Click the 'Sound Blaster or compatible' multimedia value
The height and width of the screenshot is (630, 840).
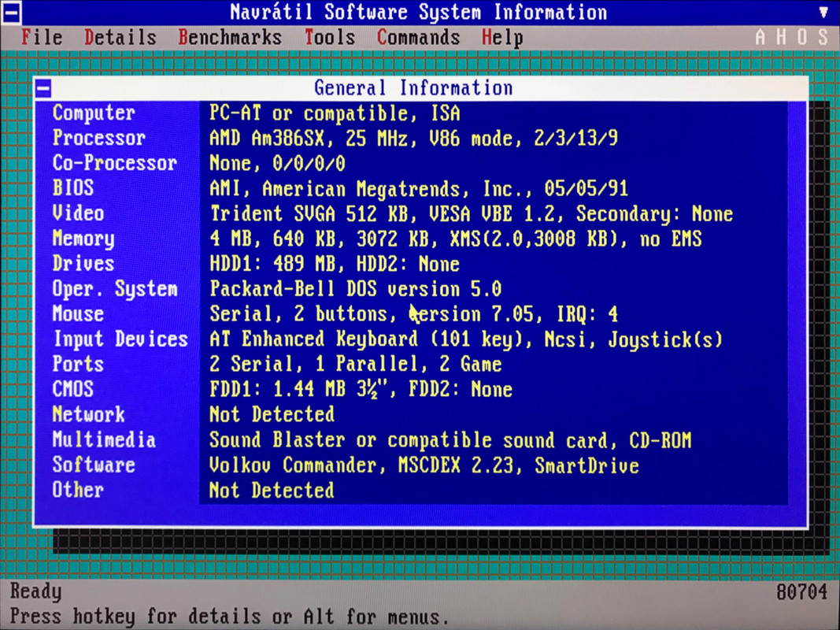pyautogui.click(x=450, y=440)
